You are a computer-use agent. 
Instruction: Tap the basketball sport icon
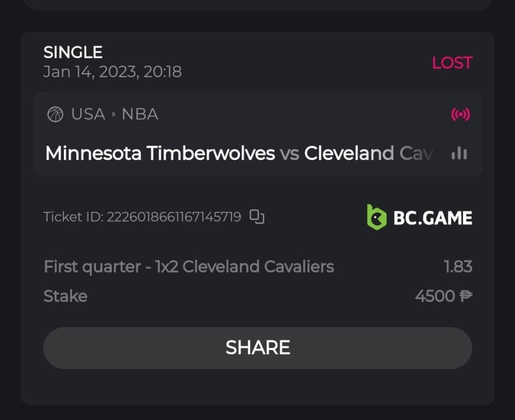pyautogui.click(x=55, y=115)
